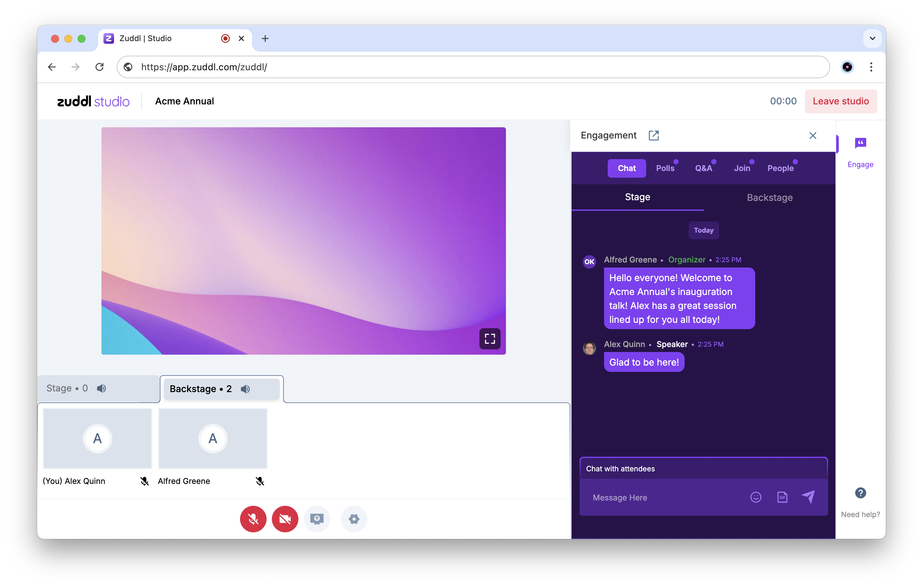923x588 pixels.
Task: Click the browser forward arrow
Action: click(76, 67)
